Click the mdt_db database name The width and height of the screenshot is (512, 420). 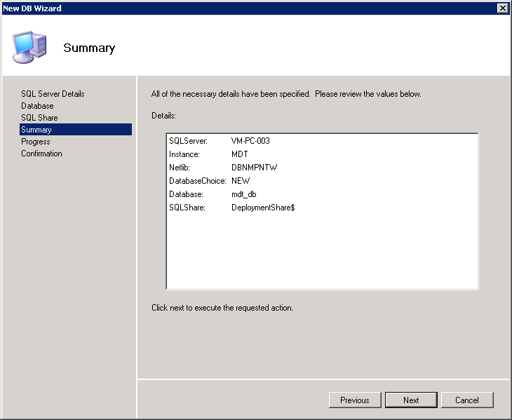coord(248,194)
